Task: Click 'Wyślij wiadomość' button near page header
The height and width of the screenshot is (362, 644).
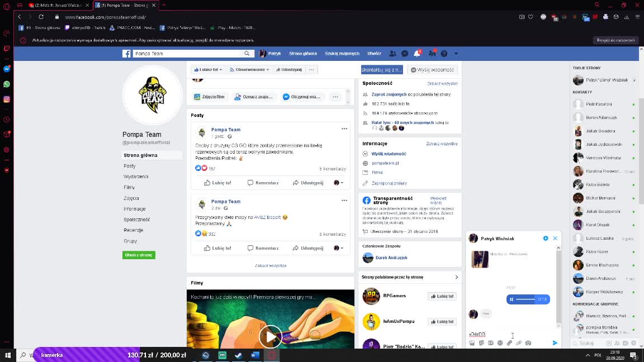Action: click(x=432, y=70)
